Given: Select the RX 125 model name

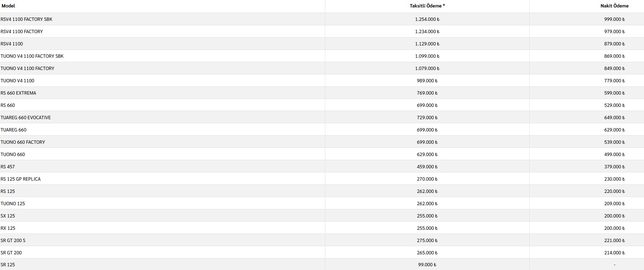Looking at the screenshot, I should click(x=8, y=228).
